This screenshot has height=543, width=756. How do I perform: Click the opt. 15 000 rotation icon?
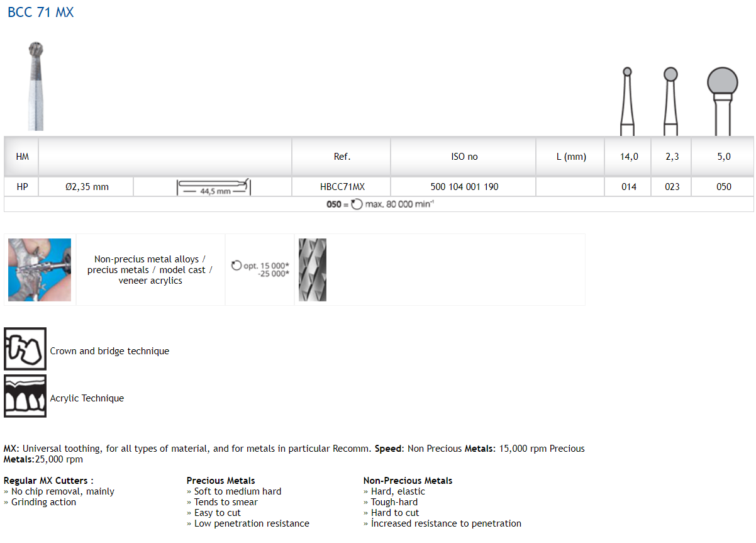coord(236,266)
